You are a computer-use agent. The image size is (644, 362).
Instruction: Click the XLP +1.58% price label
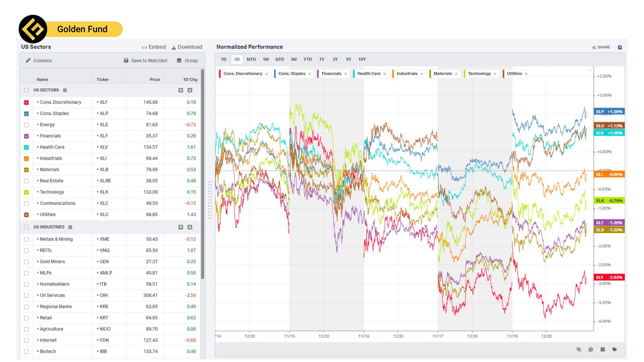(609, 112)
